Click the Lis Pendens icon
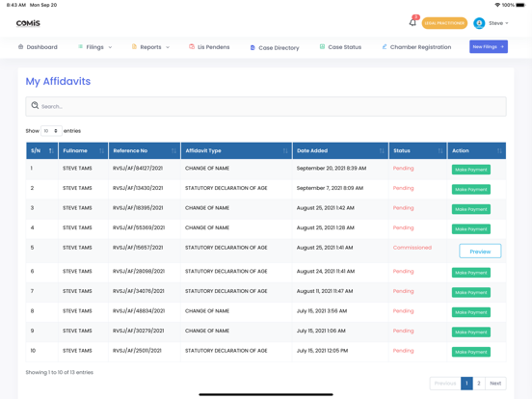Image resolution: width=532 pixels, height=399 pixels. click(x=192, y=46)
